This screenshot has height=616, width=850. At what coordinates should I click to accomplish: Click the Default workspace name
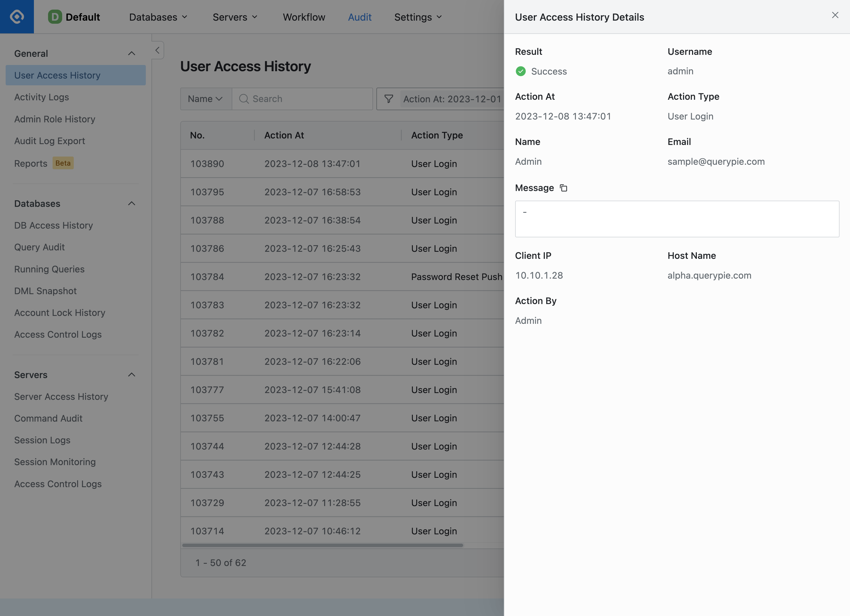(x=83, y=17)
